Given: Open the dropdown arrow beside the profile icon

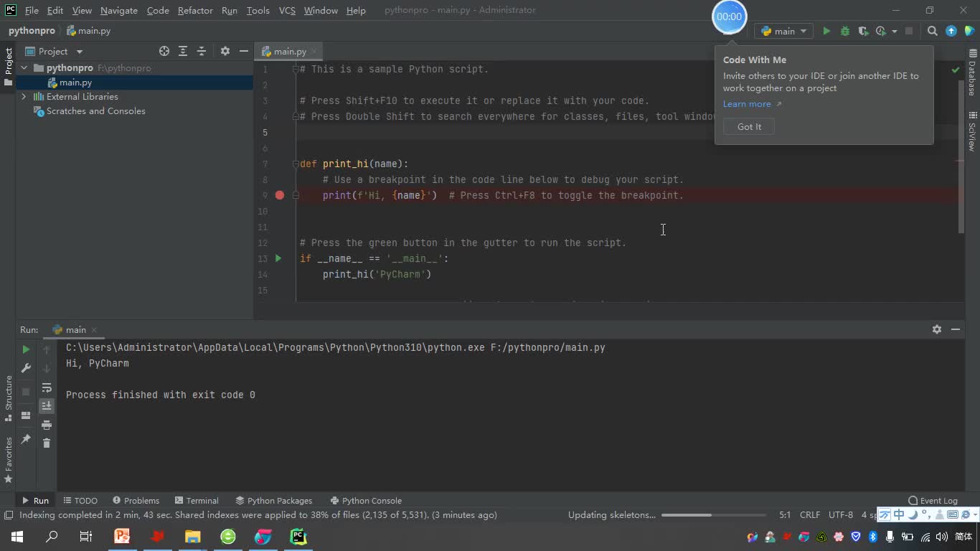Looking at the screenshot, I should tap(895, 31).
